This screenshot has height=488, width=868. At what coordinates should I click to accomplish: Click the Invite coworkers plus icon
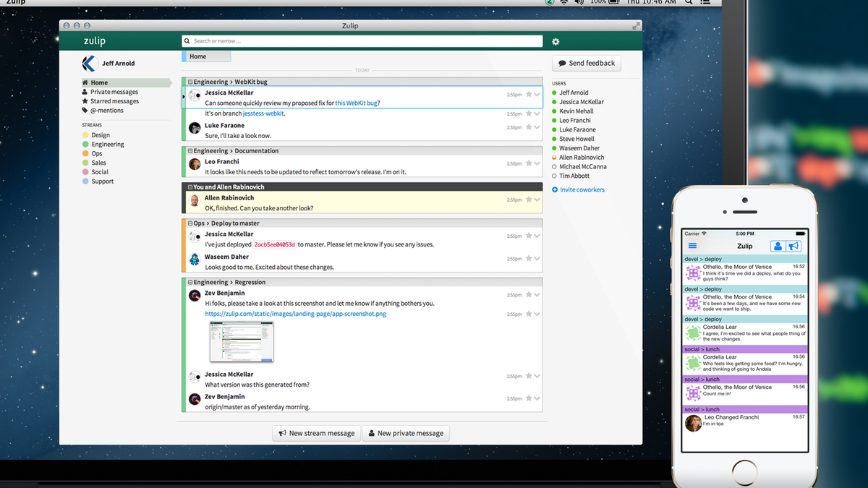pyautogui.click(x=555, y=190)
